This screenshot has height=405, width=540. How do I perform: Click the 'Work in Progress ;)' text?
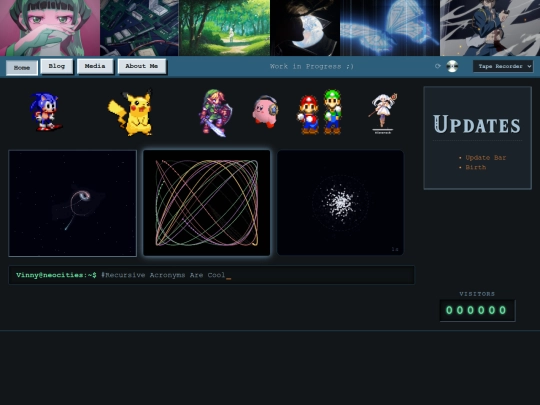click(x=312, y=66)
